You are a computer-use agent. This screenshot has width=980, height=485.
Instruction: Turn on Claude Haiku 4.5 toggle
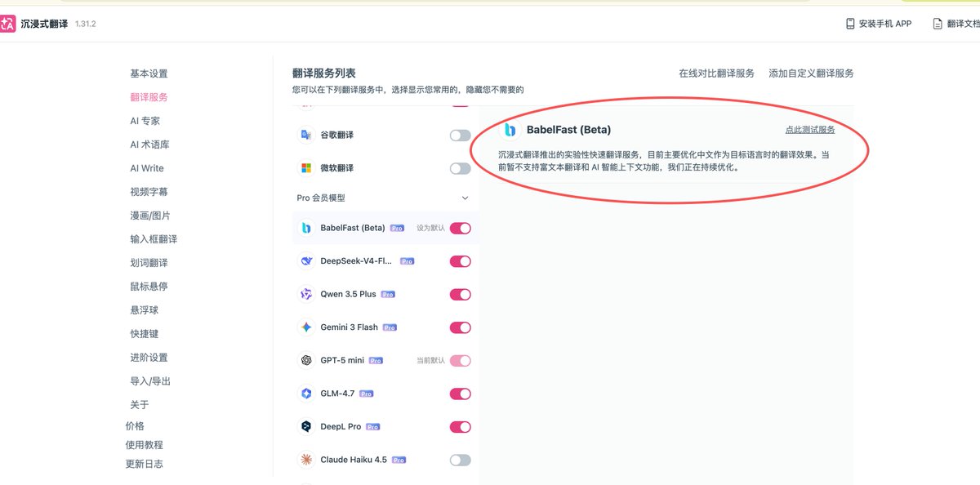[x=461, y=461]
